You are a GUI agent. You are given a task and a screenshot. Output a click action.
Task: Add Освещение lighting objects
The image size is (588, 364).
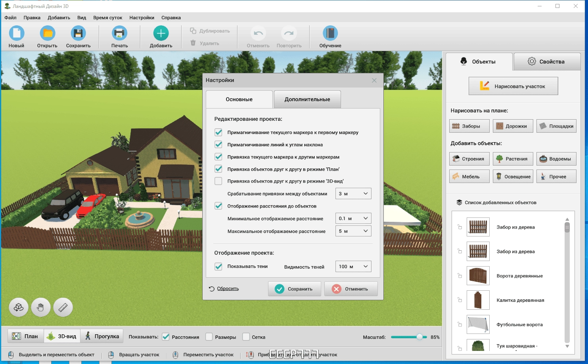(x=513, y=177)
